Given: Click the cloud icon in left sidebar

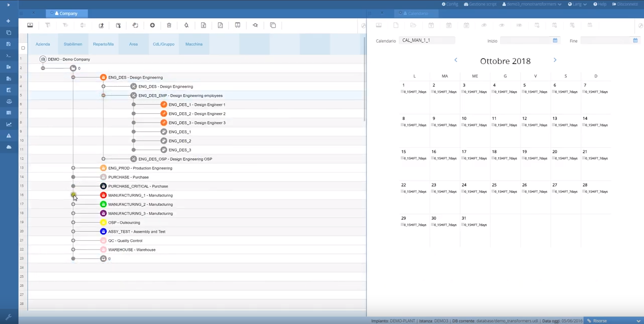Looking at the screenshot, I should tap(9, 147).
